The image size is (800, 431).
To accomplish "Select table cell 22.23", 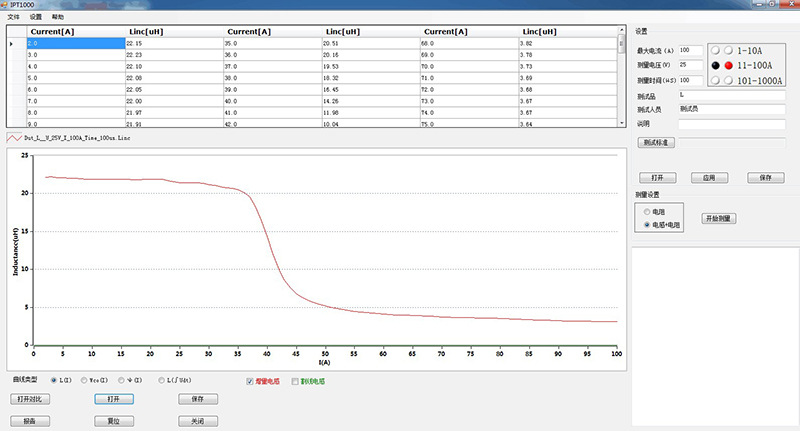I will click(174, 55).
